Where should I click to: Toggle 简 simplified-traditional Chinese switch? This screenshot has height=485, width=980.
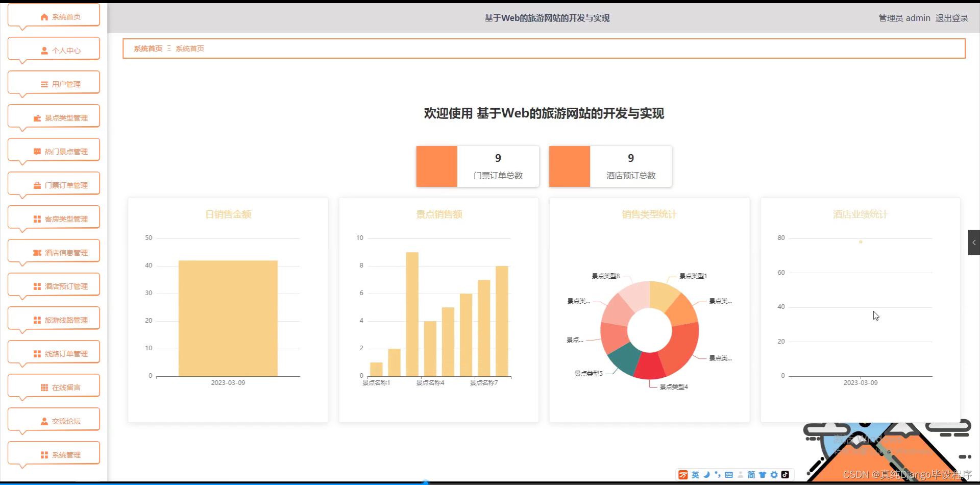[x=751, y=474]
